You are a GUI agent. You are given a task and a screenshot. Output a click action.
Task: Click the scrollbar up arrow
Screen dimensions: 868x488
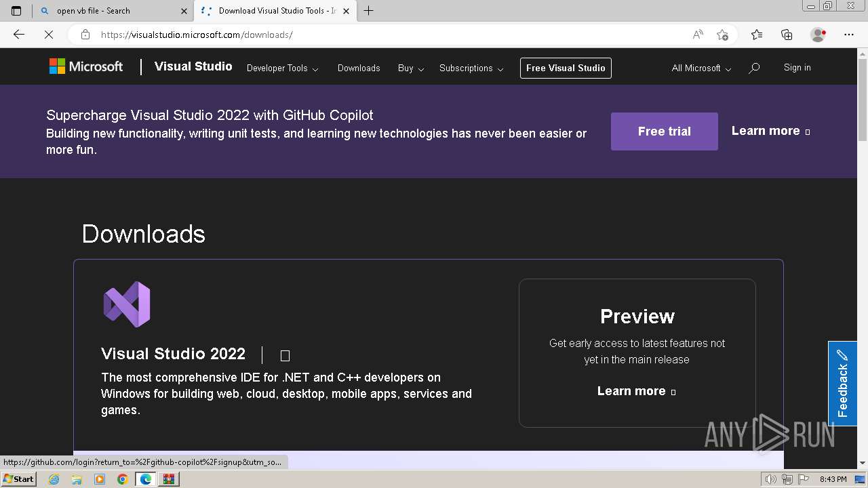(862, 54)
